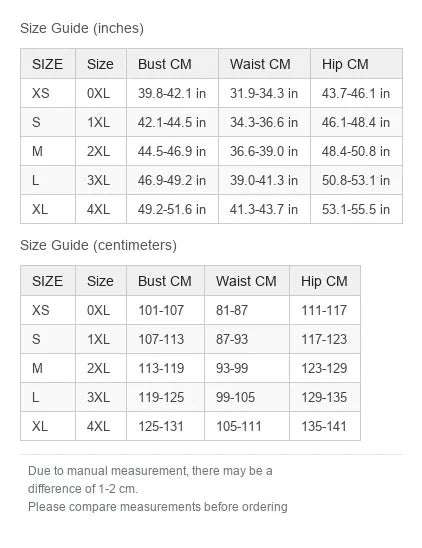Viewport: 422px width, 548px height.
Task: Click the Waist CM header in inches table
Action: [x=264, y=64]
